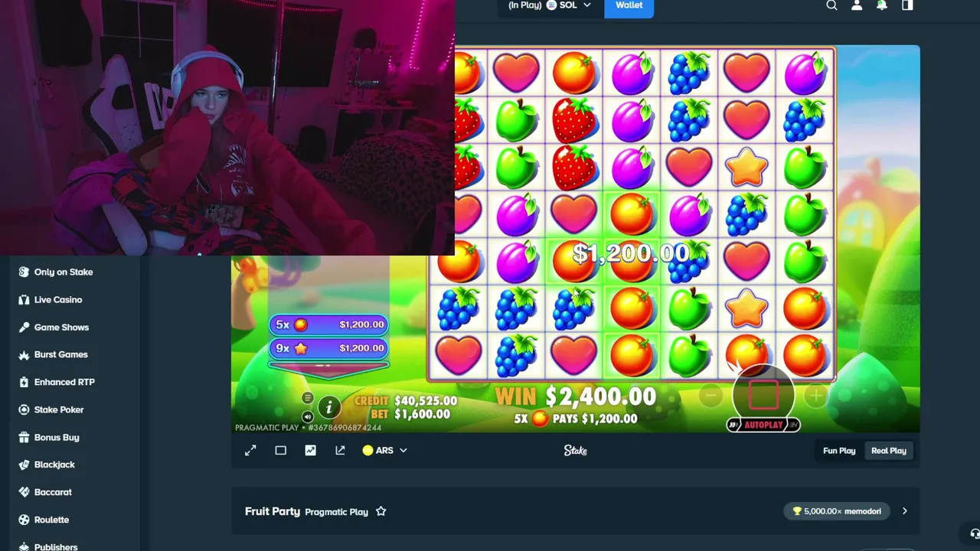Open the game hamburger menu icon
Image resolution: width=980 pixels, height=551 pixels.
coord(307,398)
